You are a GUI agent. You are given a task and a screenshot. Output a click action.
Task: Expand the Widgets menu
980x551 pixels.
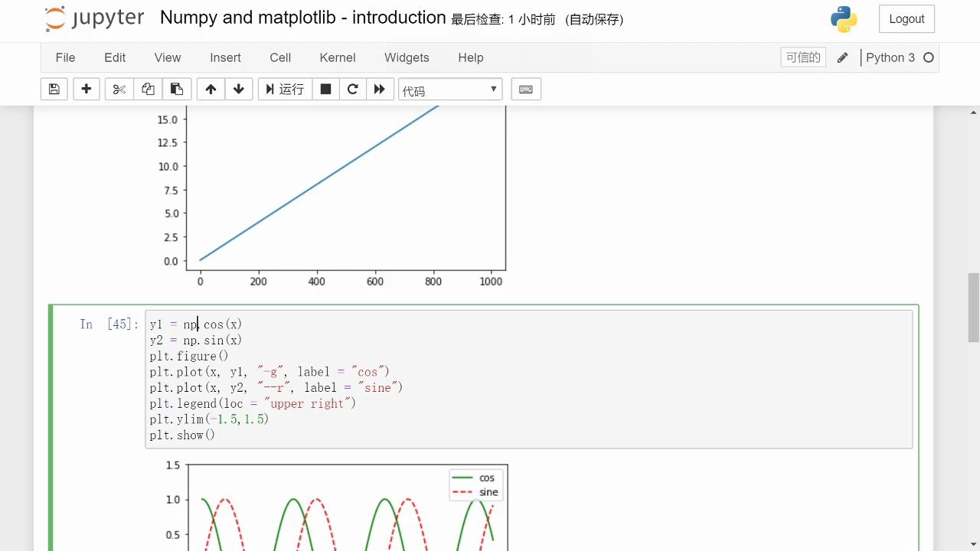pos(407,57)
